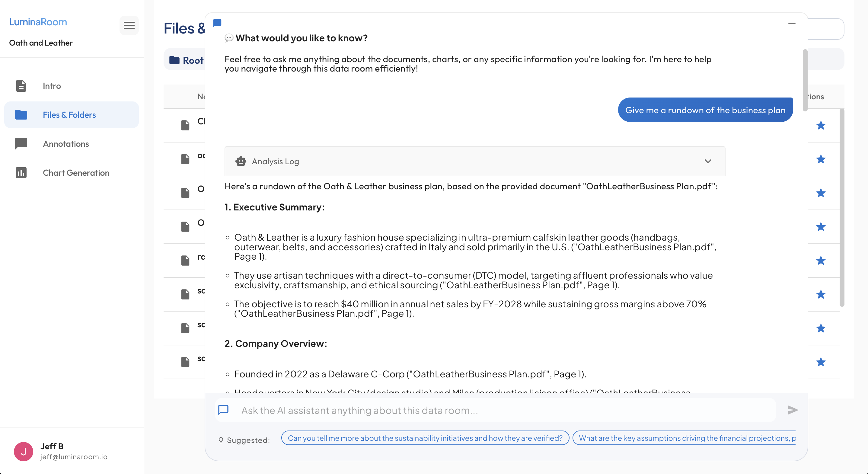868x474 pixels.
Task: Select Files & Folders in the sidebar
Action: coord(72,115)
